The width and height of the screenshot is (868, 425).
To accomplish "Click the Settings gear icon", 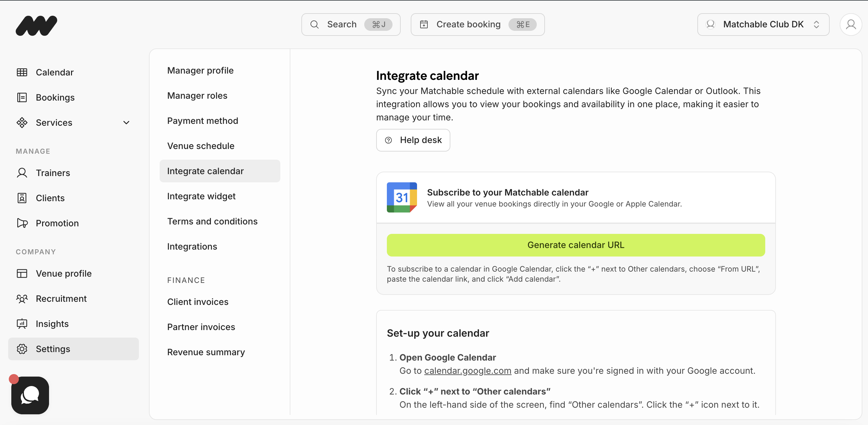I will pyautogui.click(x=22, y=349).
